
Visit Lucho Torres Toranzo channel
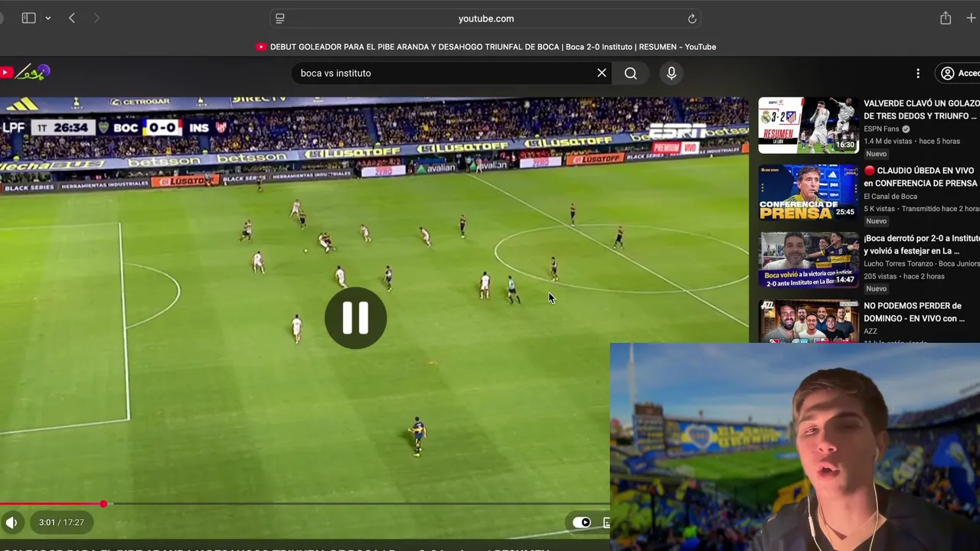(921, 263)
